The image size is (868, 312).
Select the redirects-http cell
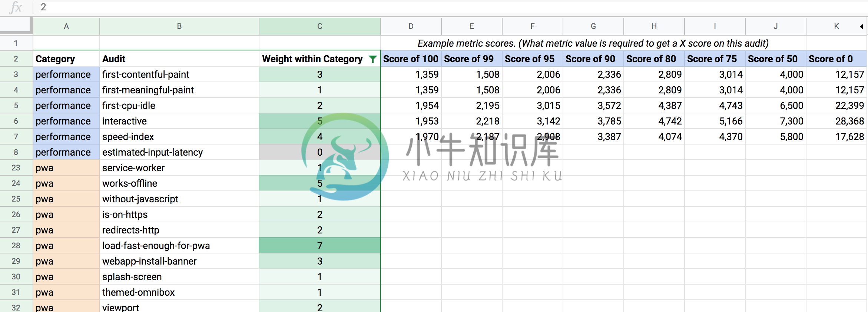click(179, 230)
